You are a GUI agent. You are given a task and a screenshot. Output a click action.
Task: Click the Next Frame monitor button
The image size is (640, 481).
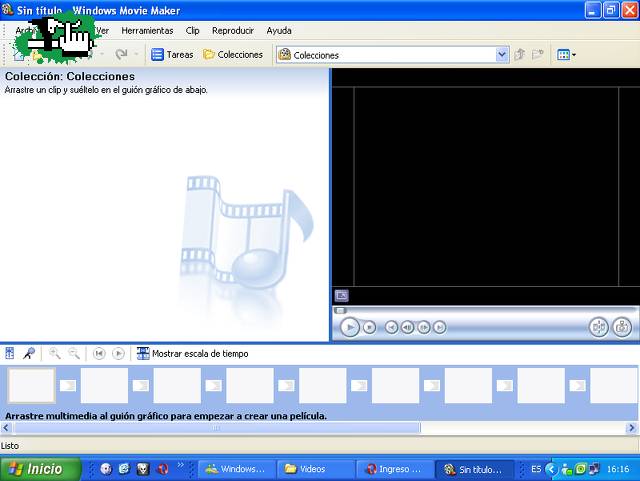[x=424, y=327]
